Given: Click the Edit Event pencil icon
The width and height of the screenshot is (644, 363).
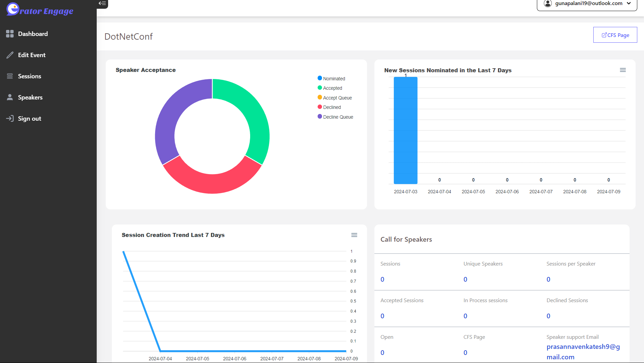Looking at the screenshot, I should 10,55.
